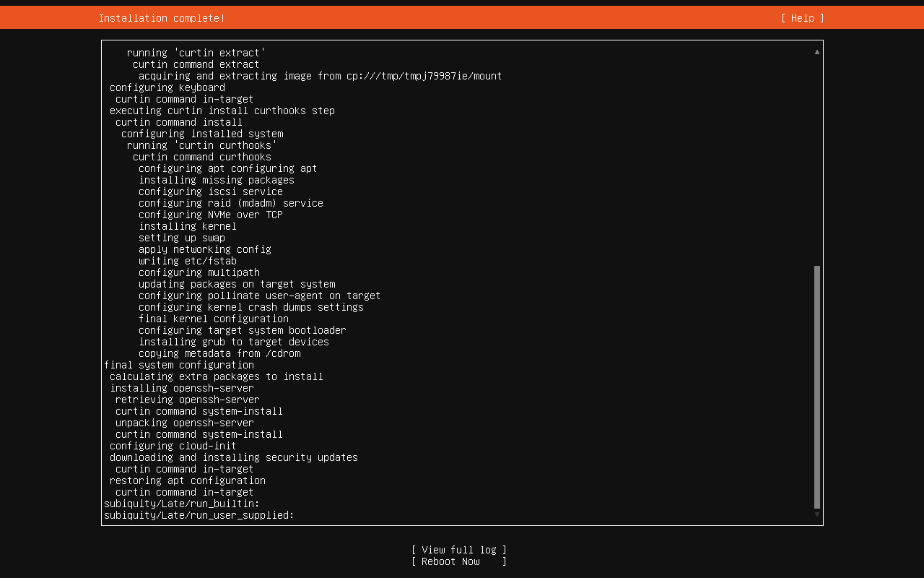The width and height of the screenshot is (924, 578).
Task: Select the log line 'setting up swap'
Action: (182, 238)
